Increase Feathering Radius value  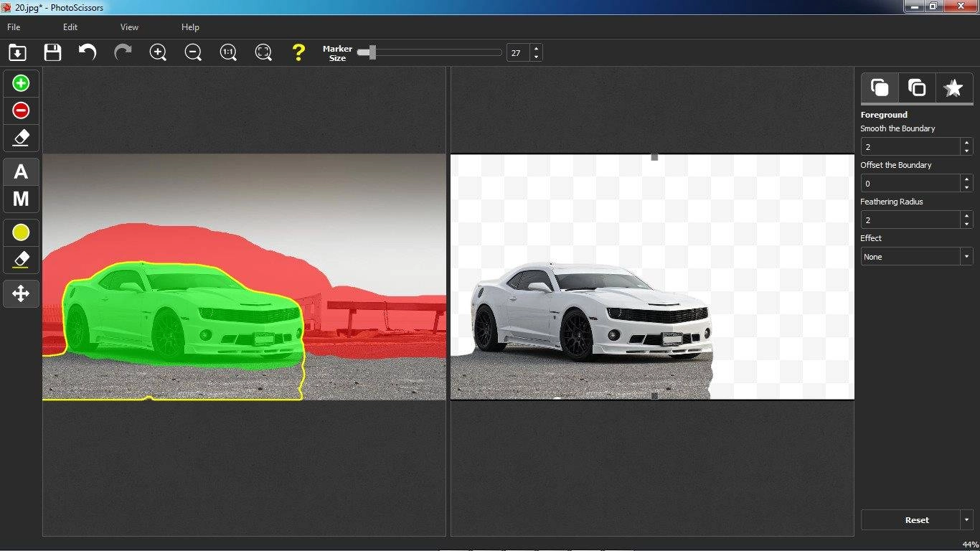[x=966, y=215]
